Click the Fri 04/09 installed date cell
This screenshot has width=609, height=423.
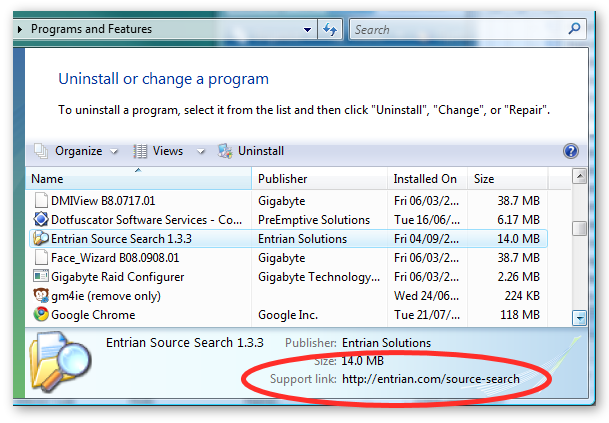(426, 238)
